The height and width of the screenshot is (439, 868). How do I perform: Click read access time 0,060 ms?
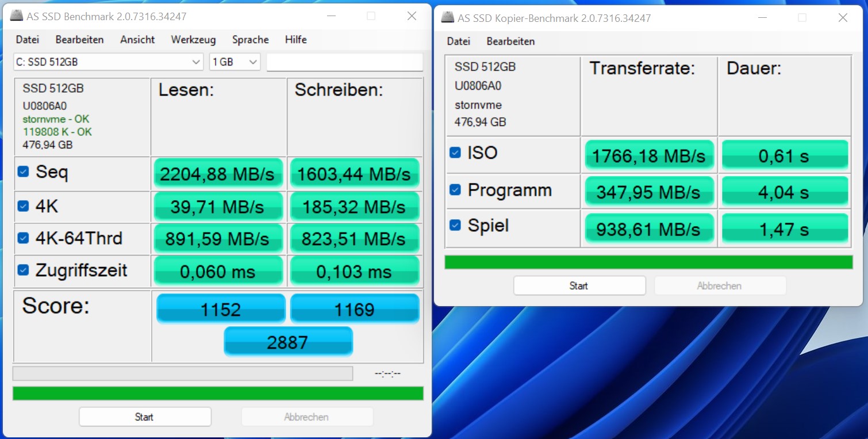click(x=218, y=271)
